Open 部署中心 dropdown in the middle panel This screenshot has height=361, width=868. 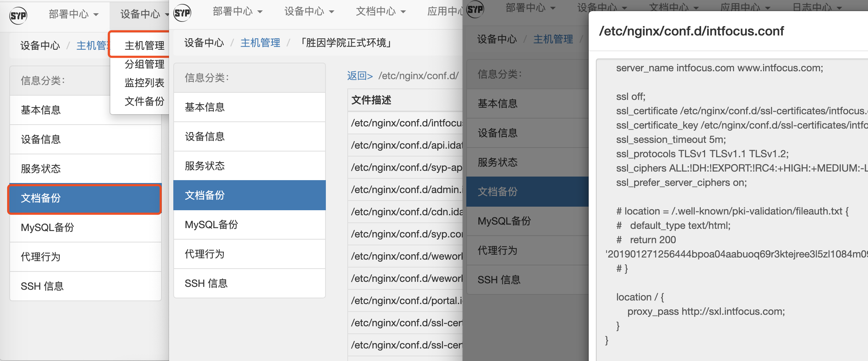pyautogui.click(x=237, y=11)
